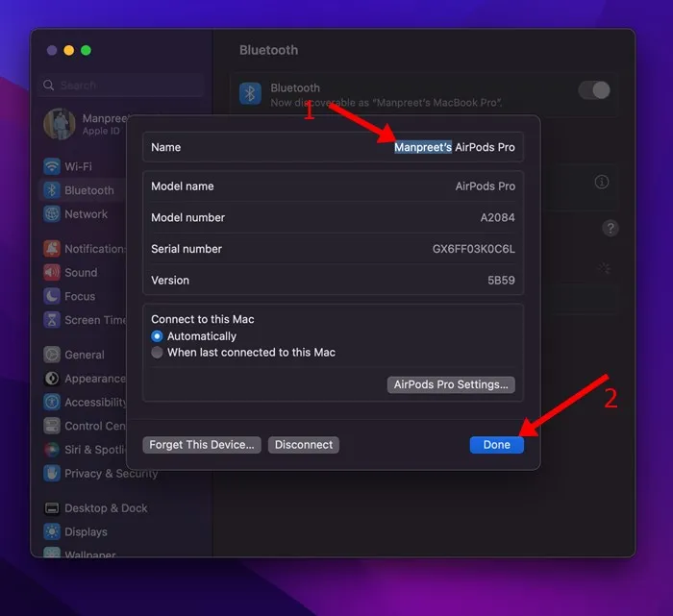
Task: Click the yellow minimize window button
Action: [x=68, y=50]
